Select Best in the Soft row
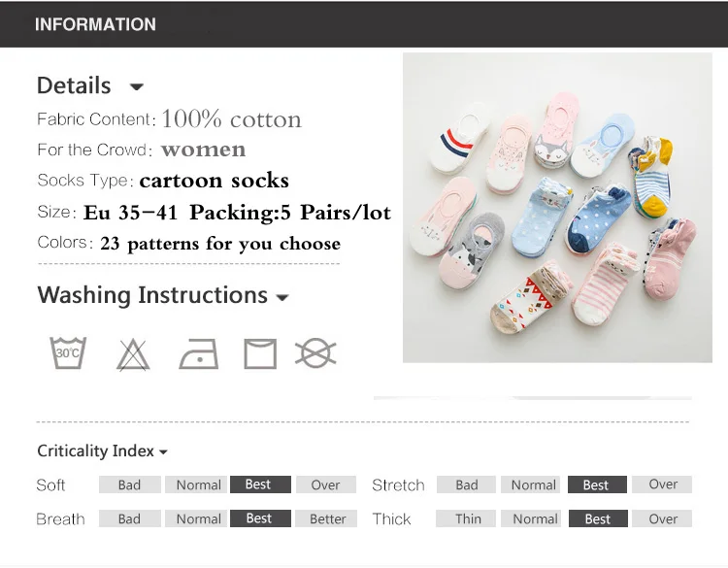728x568 pixels. tap(258, 484)
